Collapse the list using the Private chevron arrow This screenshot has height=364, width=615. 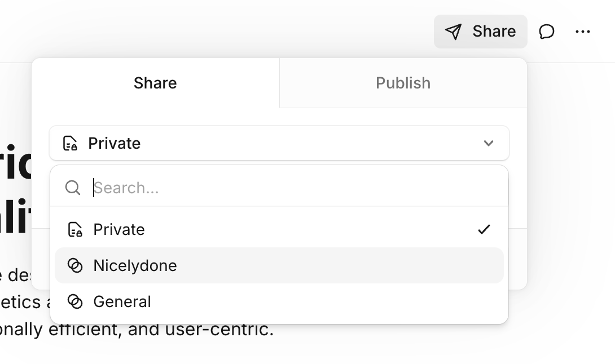coord(489,143)
